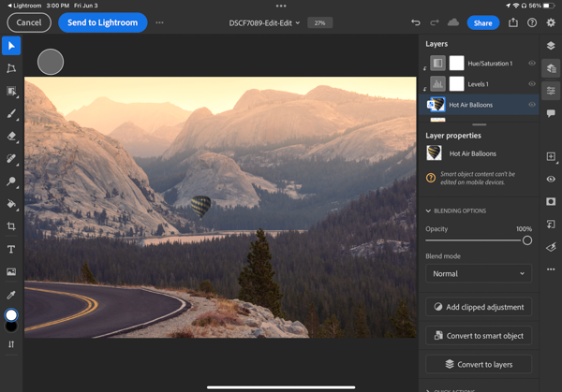Click the blue Share button
Screen dimensions: 562x392
482,22
